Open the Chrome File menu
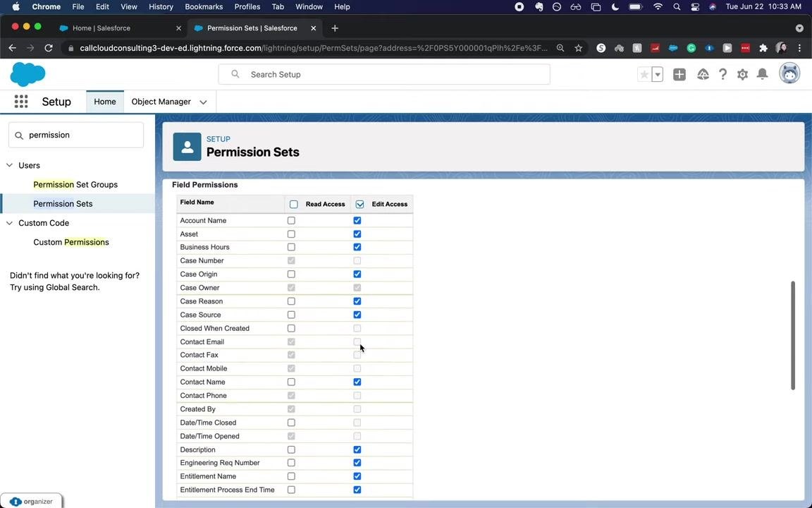This screenshot has width=812, height=508. (78, 7)
